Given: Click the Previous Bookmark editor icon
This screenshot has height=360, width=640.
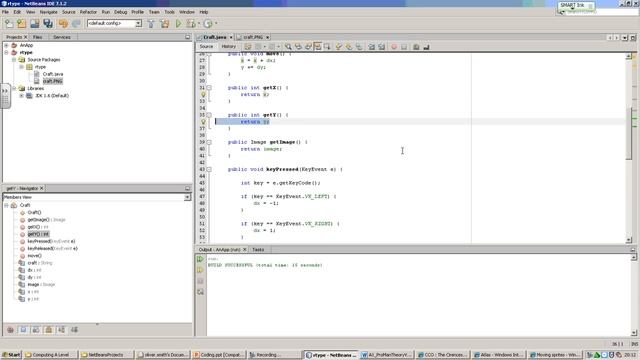Looking at the screenshot, I should click(x=338, y=47).
